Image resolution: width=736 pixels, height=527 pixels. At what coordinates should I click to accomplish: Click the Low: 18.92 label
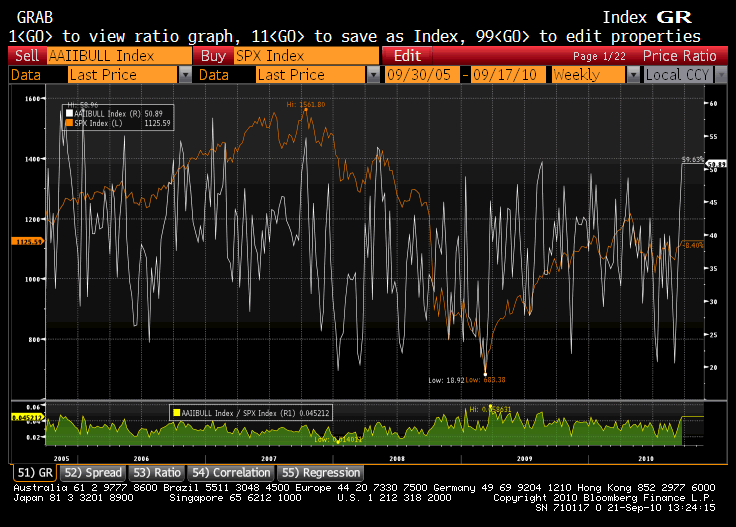(446, 380)
